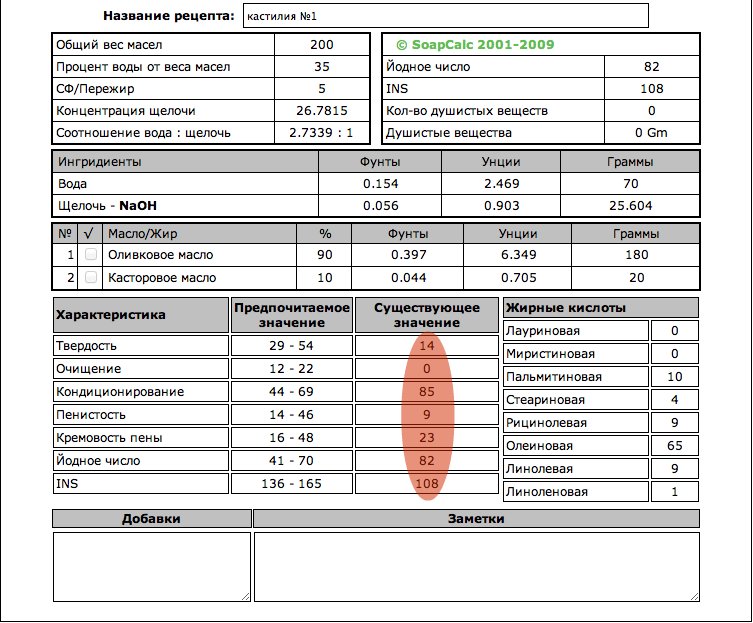
Task: Click inside the Добавки text area
Action: [x=152, y=566]
